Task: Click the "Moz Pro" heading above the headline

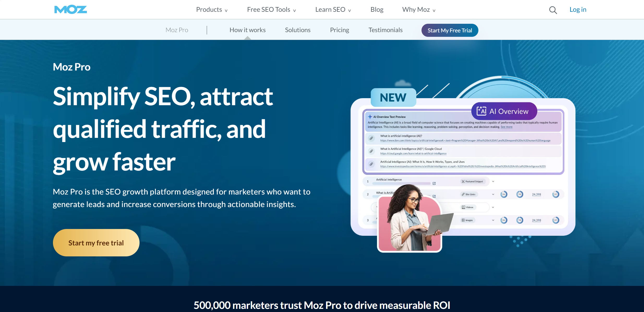Action: coord(72,67)
